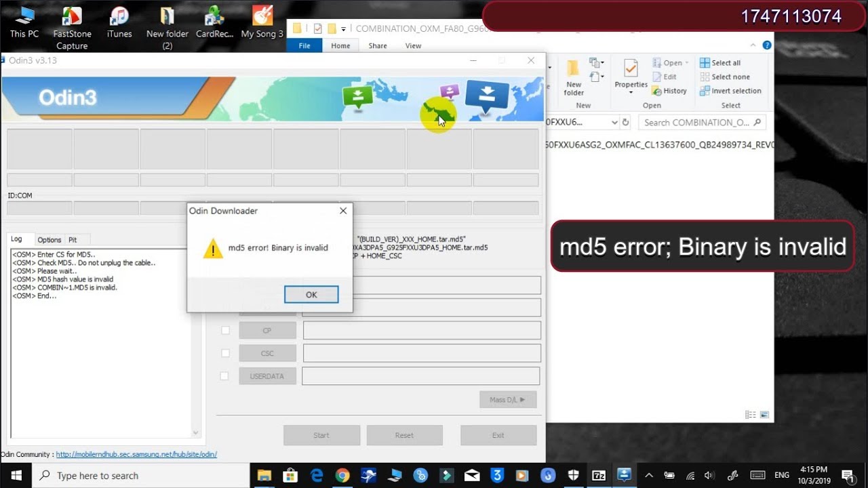Open Customize Quick Access Toolbar dropdown
Image resolution: width=868 pixels, height=488 pixels.
pos(344,29)
